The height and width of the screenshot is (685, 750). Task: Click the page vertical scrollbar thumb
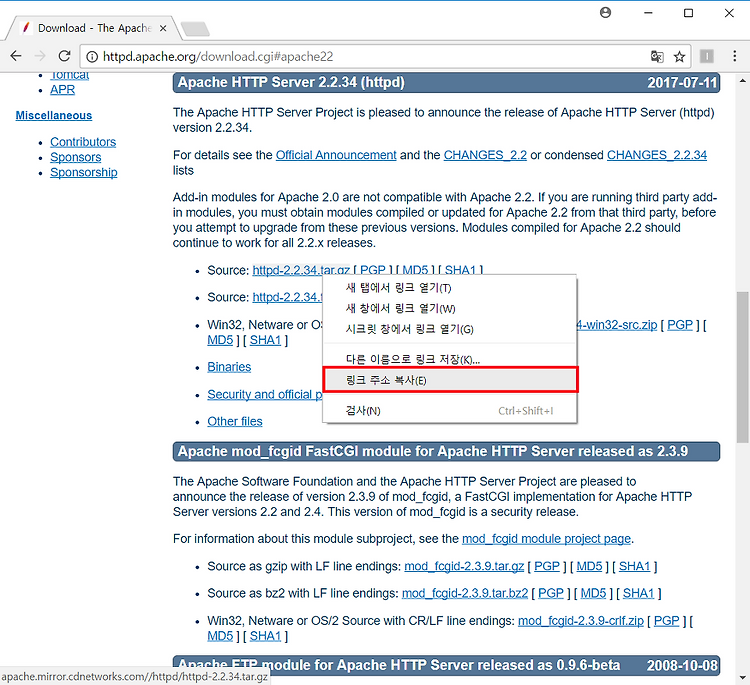point(743,367)
